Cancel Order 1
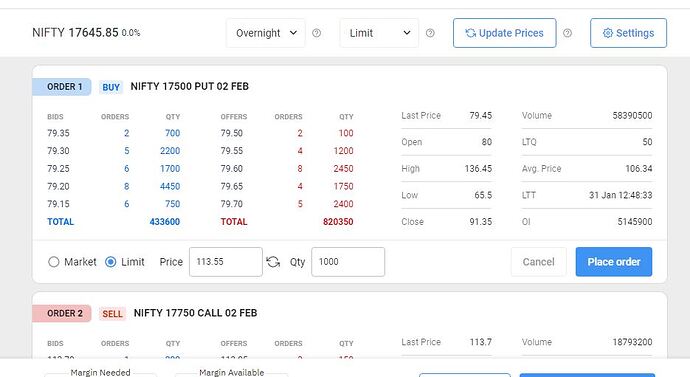Screen dimensions: 690x377 coord(539,262)
